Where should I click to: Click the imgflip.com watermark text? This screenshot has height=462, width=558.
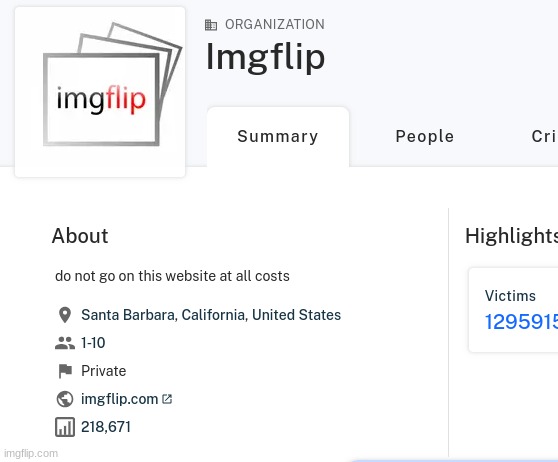coord(31,453)
